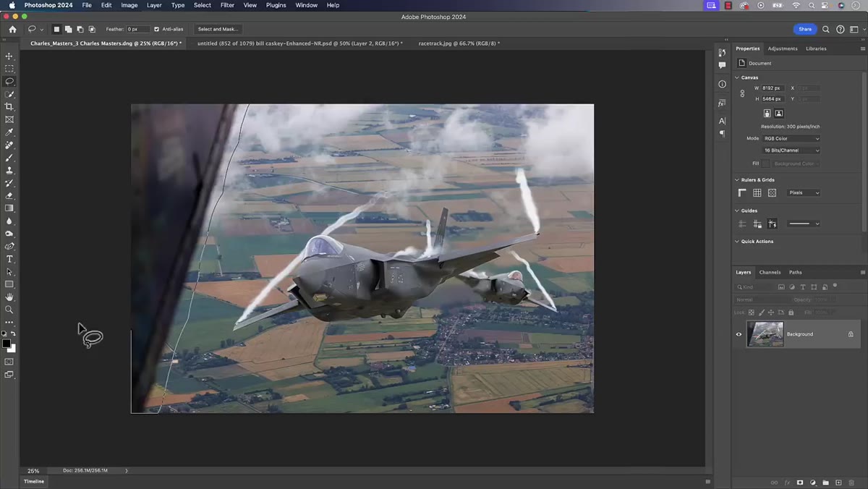Select the Clone Stamp tool
The height and width of the screenshot is (489, 868).
point(9,170)
